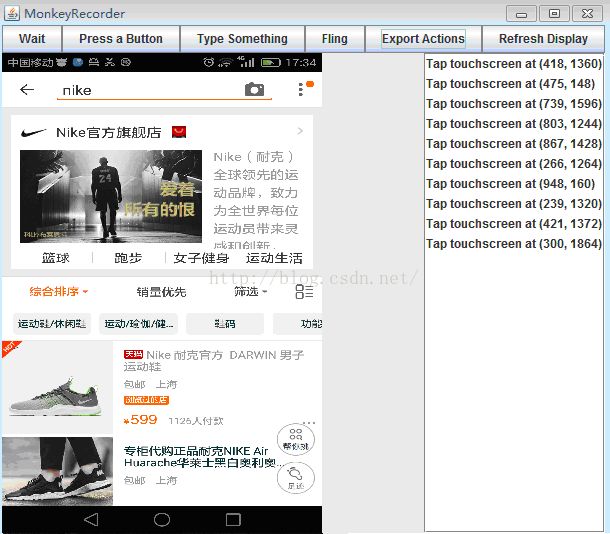The width and height of the screenshot is (610, 534).
Task: Expand the 综合排序 sort dropdown
Action: (58, 291)
